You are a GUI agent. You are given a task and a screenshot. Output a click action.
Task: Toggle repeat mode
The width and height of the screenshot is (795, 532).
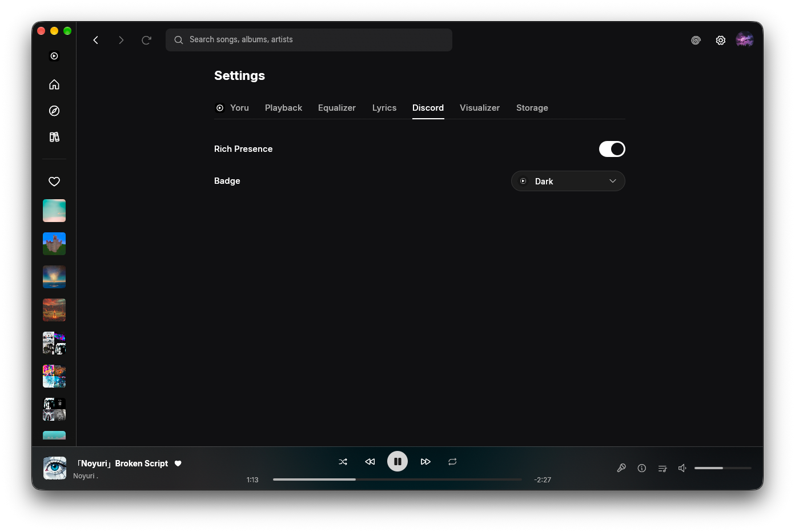(452, 462)
